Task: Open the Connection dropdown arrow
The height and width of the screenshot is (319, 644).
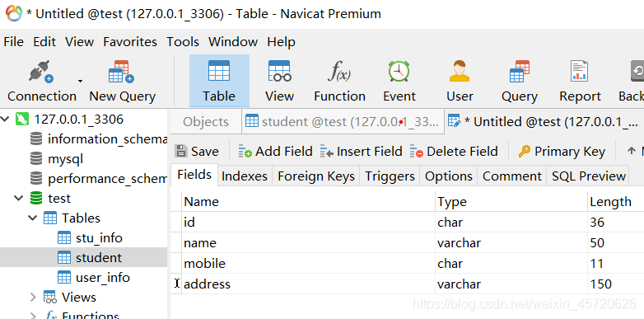Action: coord(81,81)
